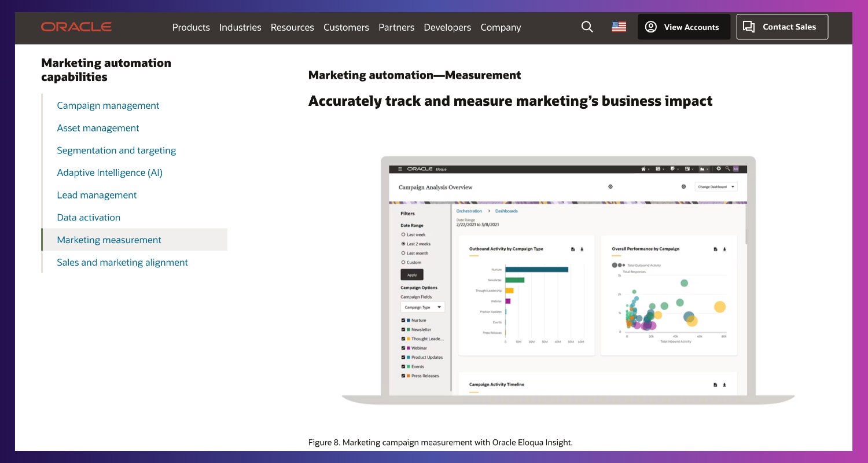The image size is (868, 463).
Task: Uncheck the Events checkbox
Action: [403, 366]
